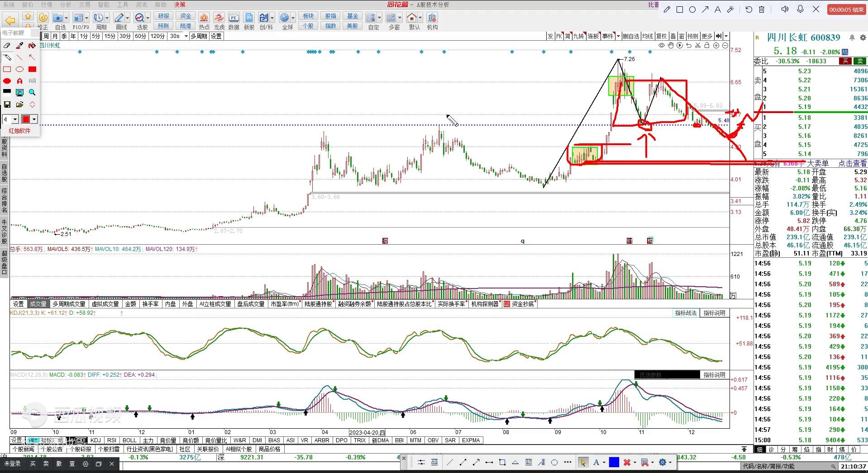Toggle the 复权 adjustment button

(662, 36)
